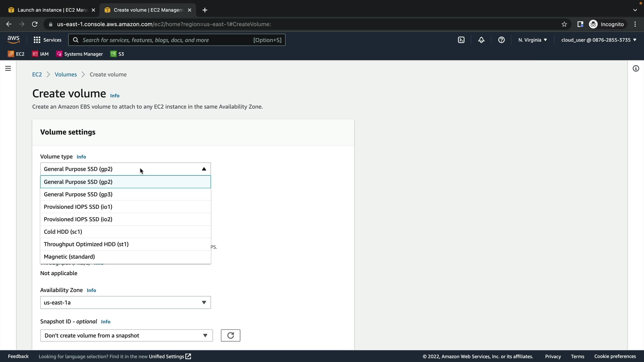Viewport: 644px width, 362px height.
Task: Click the Feedback button in footer
Action: coord(18,356)
